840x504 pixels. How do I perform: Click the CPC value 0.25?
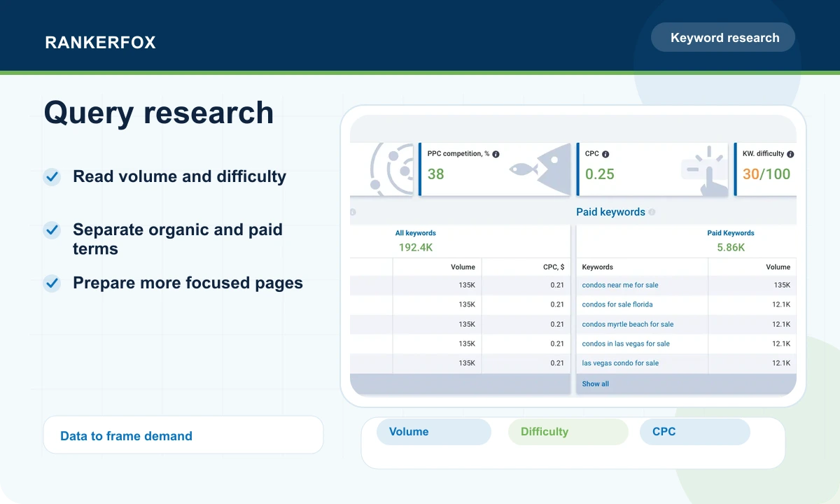[600, 174]
